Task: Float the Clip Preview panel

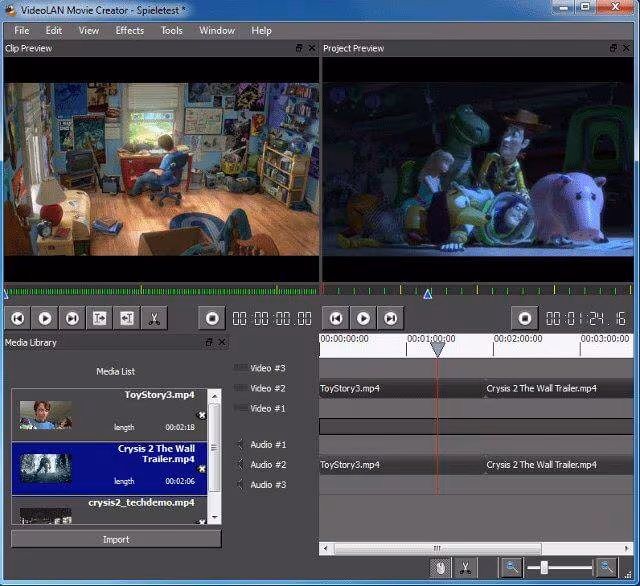Action: click(299, 48)
